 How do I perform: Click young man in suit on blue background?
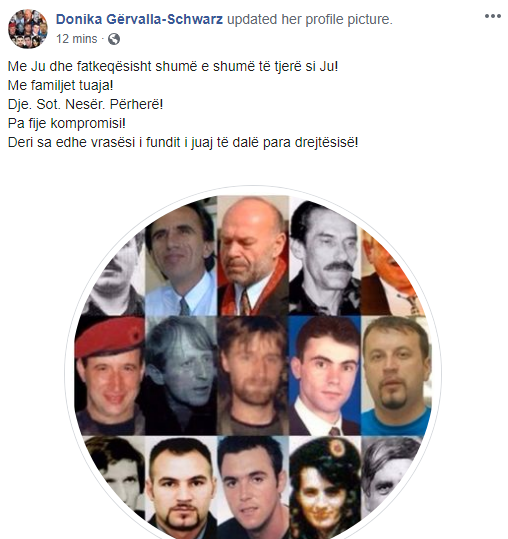pyautogui.click(x=325, y=375)
